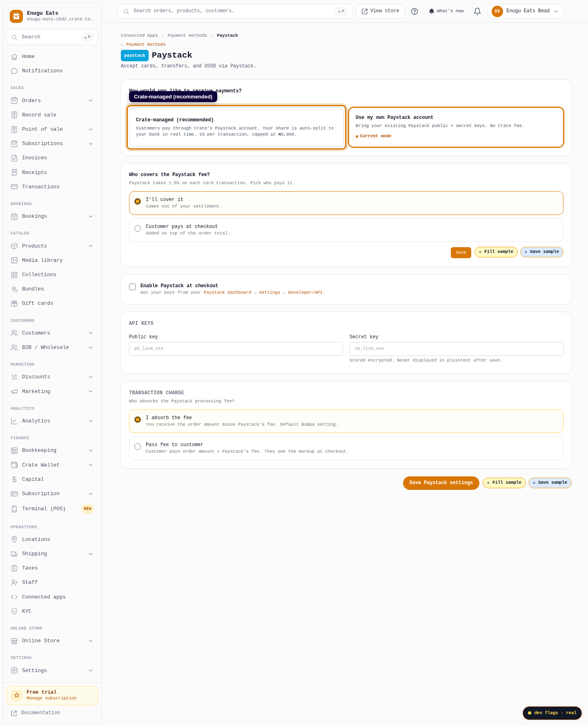The image size is (588, 726).
Task: Click the Bundles icon
Action: [14, 289]
